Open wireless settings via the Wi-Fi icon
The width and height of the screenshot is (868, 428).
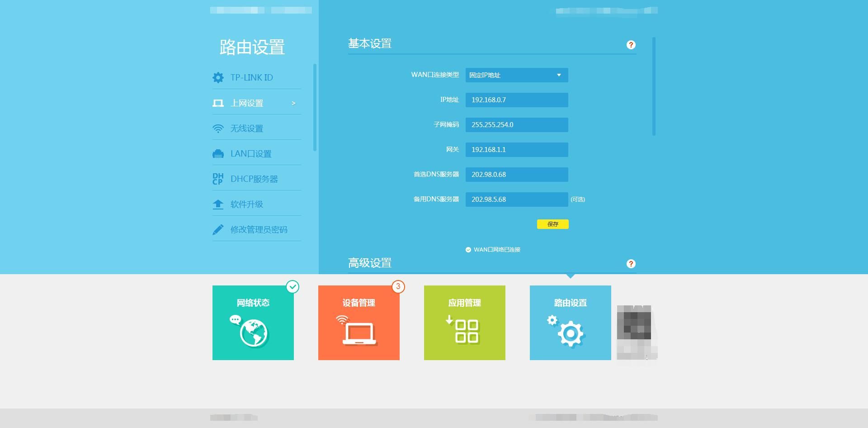pos(218,128)
